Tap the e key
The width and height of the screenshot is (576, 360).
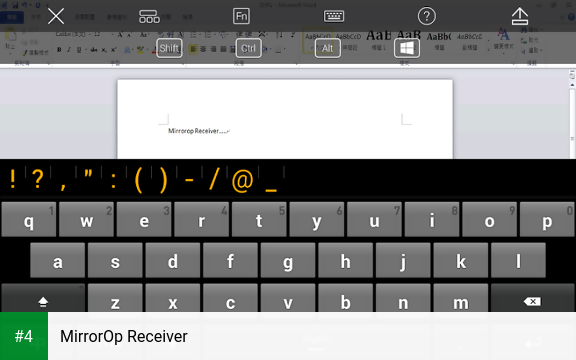144,219
